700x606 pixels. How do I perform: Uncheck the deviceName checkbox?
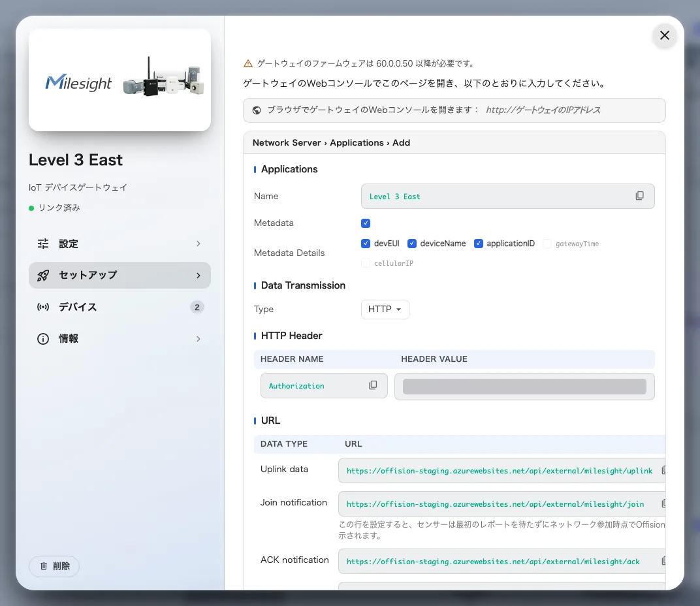(x=412, y=244)
